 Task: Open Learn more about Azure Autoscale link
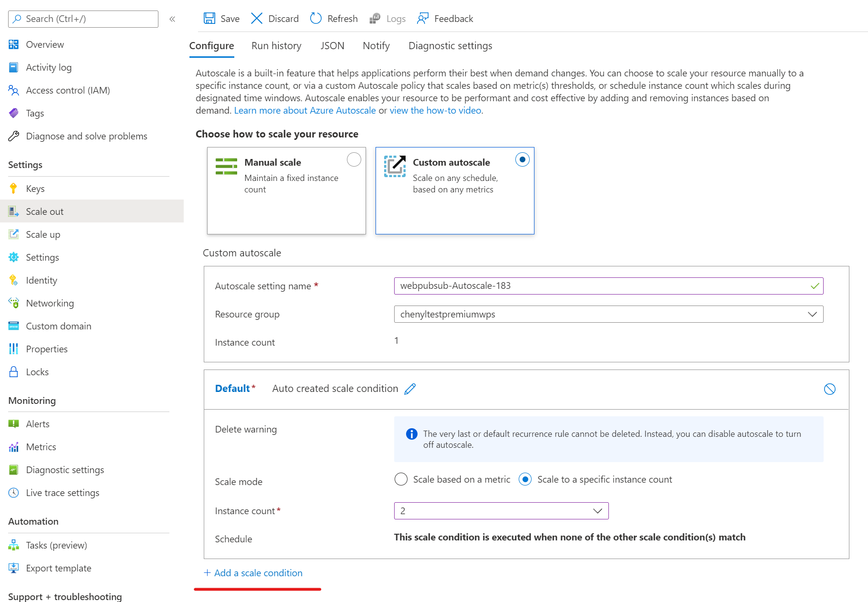click(305, 110)
